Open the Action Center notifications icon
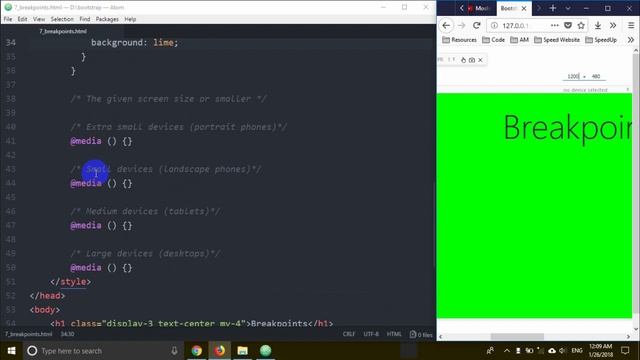The height and width of the screenshot is (360, 640). point(625,351)
